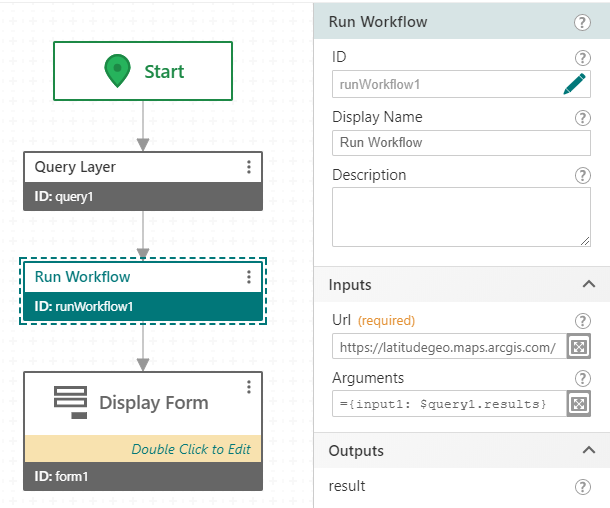610x508 pixels.
Task: Open the Display Form activity options menu
Action: (x=249, y=388)
